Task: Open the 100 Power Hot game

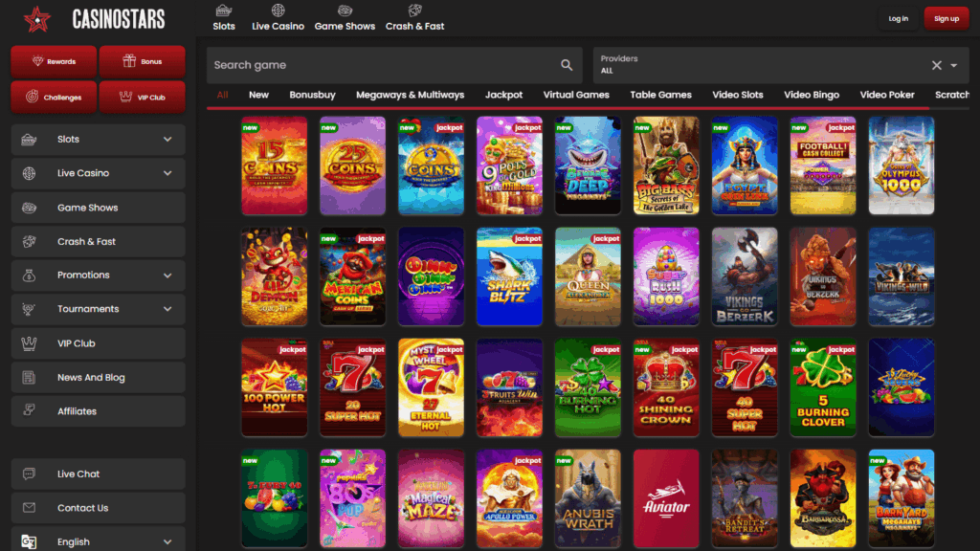Action: tap(275, 387)
